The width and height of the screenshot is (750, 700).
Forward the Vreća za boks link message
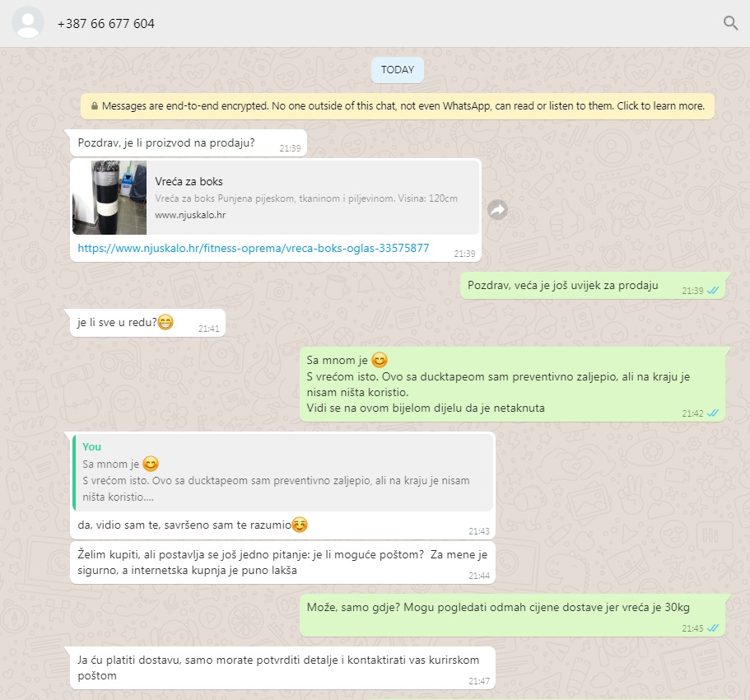point(497,209)
